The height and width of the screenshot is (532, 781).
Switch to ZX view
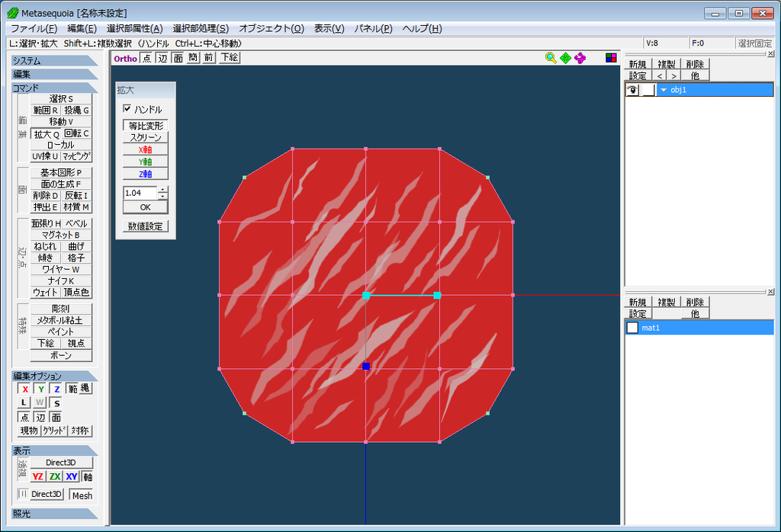(55, 476)
